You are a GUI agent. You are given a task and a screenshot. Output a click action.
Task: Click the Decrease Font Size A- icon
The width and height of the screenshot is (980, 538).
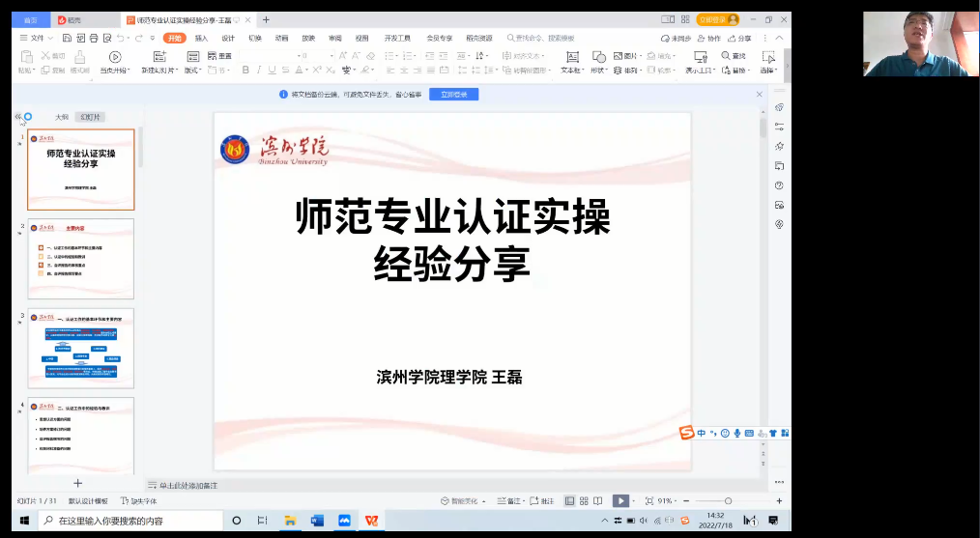point(357,56)
